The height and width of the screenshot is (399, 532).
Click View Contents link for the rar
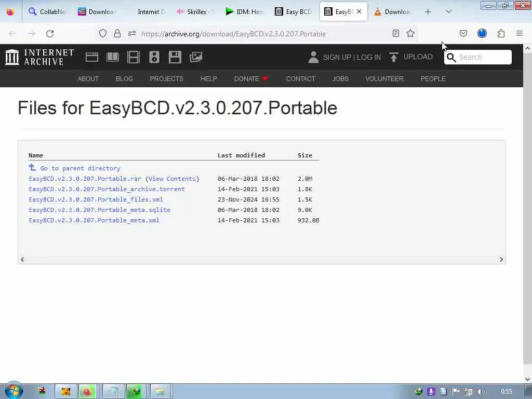point(172,179)
